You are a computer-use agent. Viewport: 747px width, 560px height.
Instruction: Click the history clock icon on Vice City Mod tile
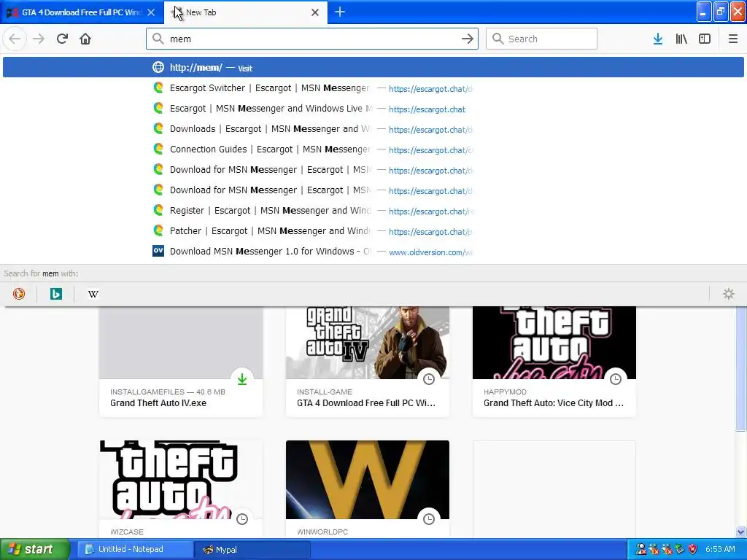pyautogui.click(x=616, y=379)
